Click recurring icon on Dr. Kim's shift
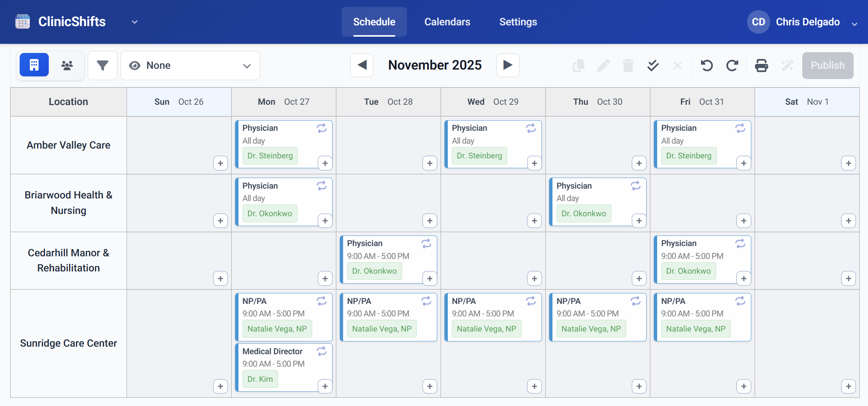This screenshot has width=868, height=406. point(322,352)
